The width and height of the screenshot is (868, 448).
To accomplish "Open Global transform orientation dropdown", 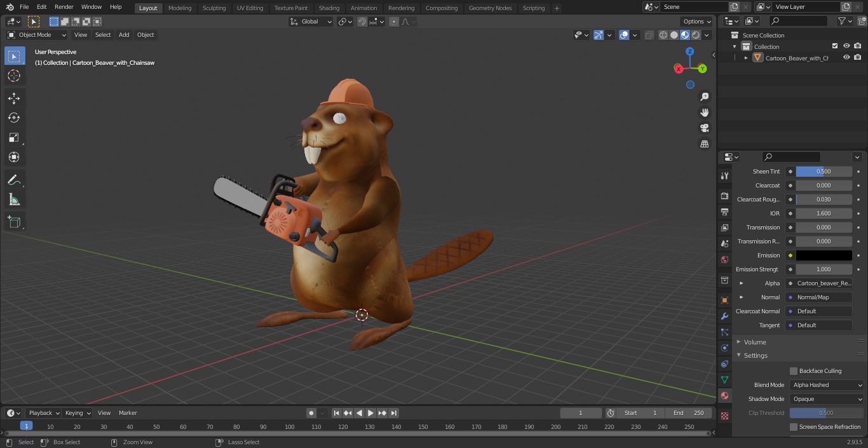I will coord(311,22).
